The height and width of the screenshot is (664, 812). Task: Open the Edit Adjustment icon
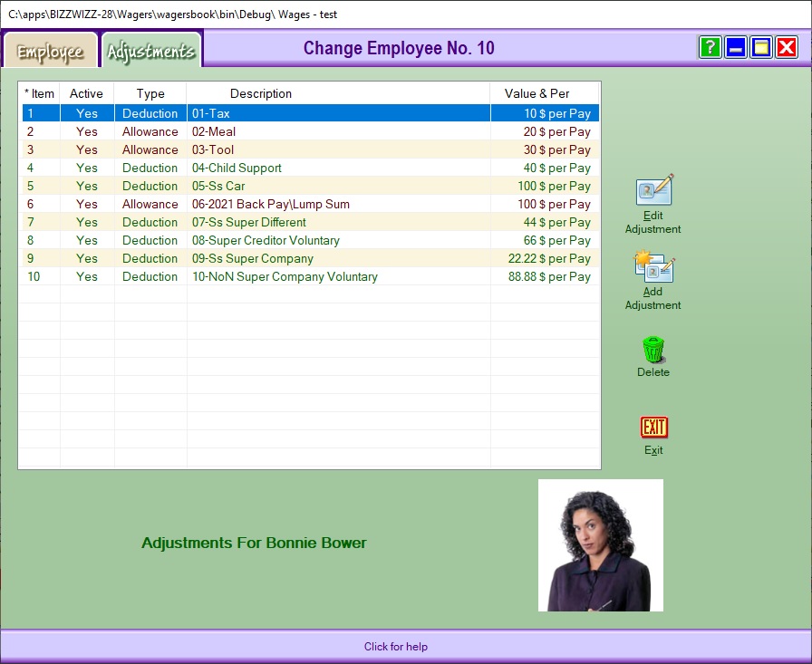click(x=654, y=189)
